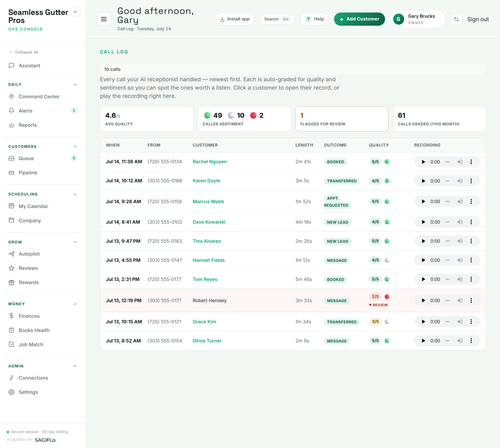Image resolution: width=500 pixels, height=448 pixels.
Task: Click the REVIEW flag on Robert Hensley's row
Action: tap(378, 305)
